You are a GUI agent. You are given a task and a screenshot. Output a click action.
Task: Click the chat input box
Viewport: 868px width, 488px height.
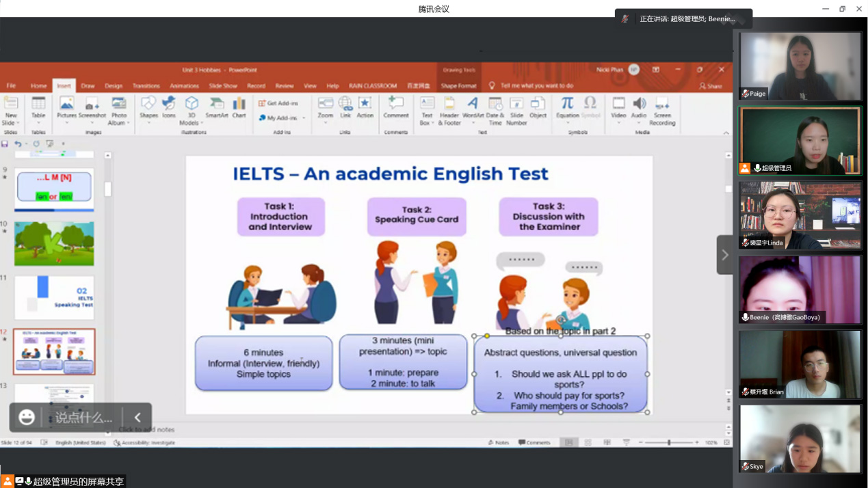coord(83,417)
